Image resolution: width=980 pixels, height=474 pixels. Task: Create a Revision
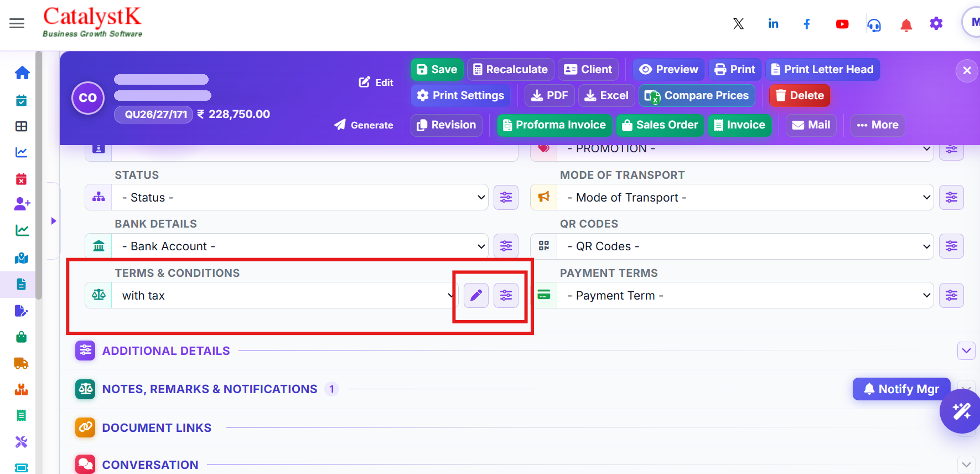pyautogui.click(x=446, y=125)
